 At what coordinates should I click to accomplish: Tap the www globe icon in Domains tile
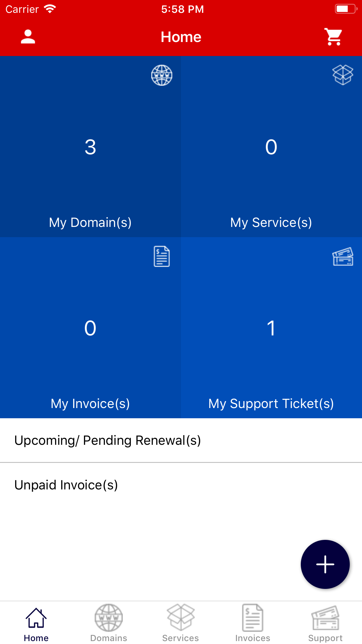point(162,75)
